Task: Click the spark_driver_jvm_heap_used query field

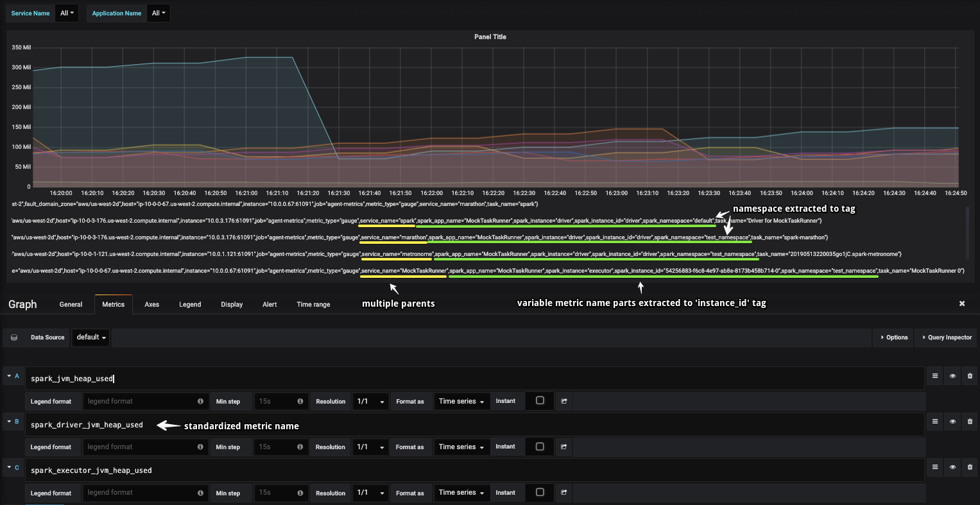Action: 475,424
